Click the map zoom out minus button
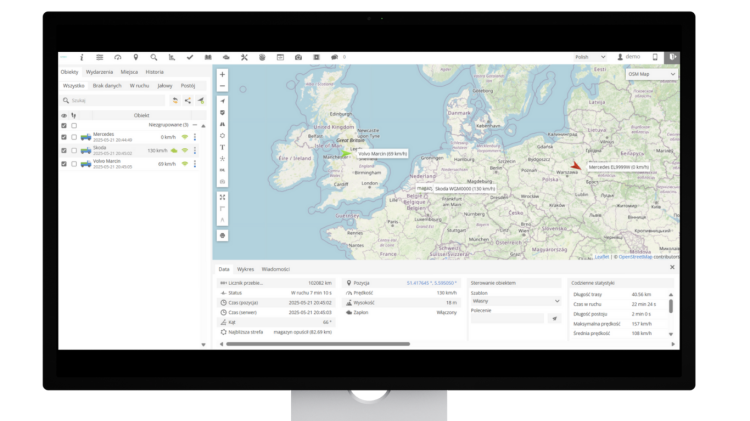 coord(222,86)
